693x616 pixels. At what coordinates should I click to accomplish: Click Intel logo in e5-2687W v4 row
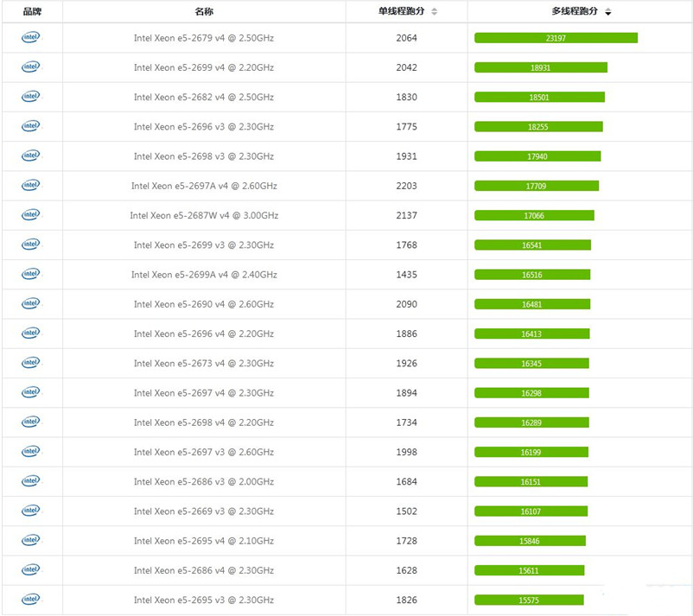click(x=31, y=214)
